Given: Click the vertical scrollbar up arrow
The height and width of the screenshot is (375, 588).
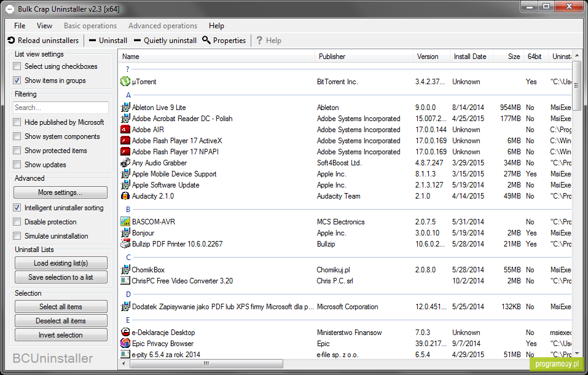Looking at the screenshot, I should pyautogui.click(x=577, y=55).
